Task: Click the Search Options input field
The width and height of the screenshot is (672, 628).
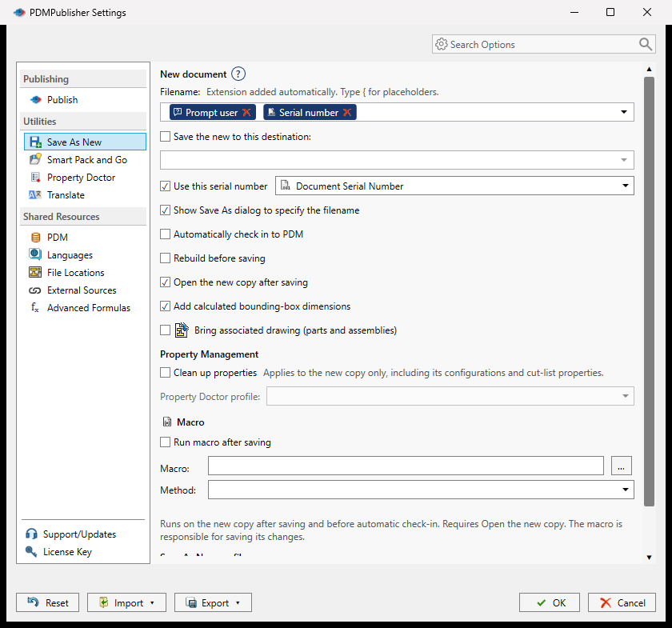Action: click(543, 44)
